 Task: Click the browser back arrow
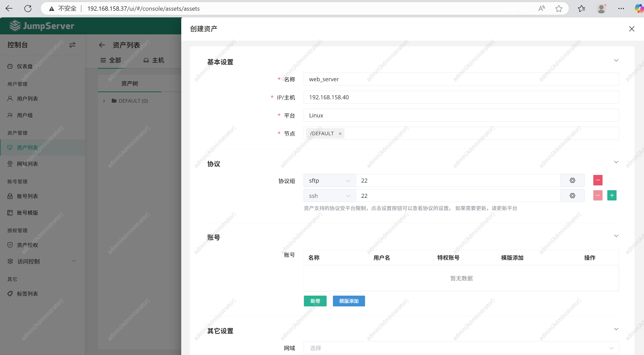point(9,9)
